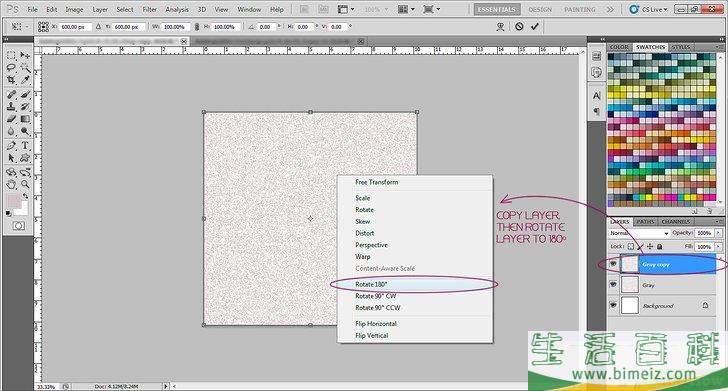Click the background color swatch
The image size is (728, 391).
click(x=22, y=210)
